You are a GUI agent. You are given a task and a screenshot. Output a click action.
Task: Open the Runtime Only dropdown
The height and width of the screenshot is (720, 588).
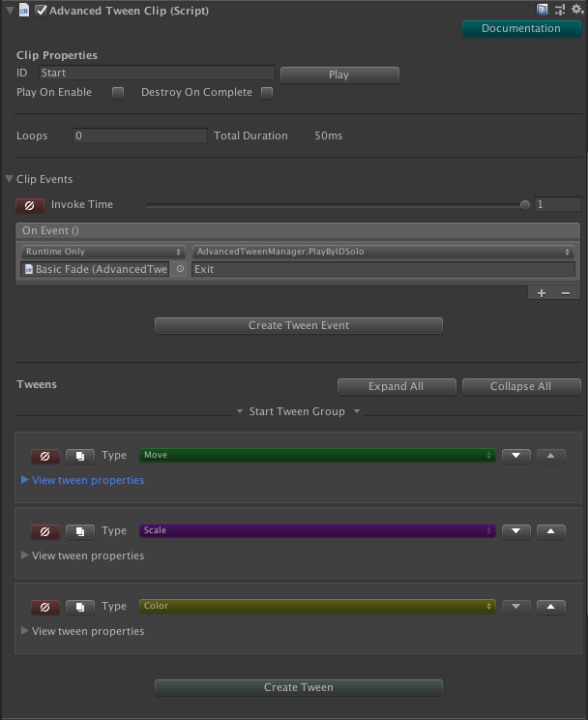pyautogui.click(x=103, y=252)
